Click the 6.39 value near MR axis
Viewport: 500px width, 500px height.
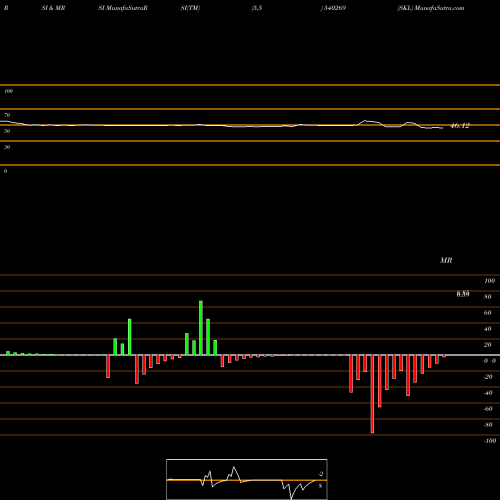(x=463, y=294)
